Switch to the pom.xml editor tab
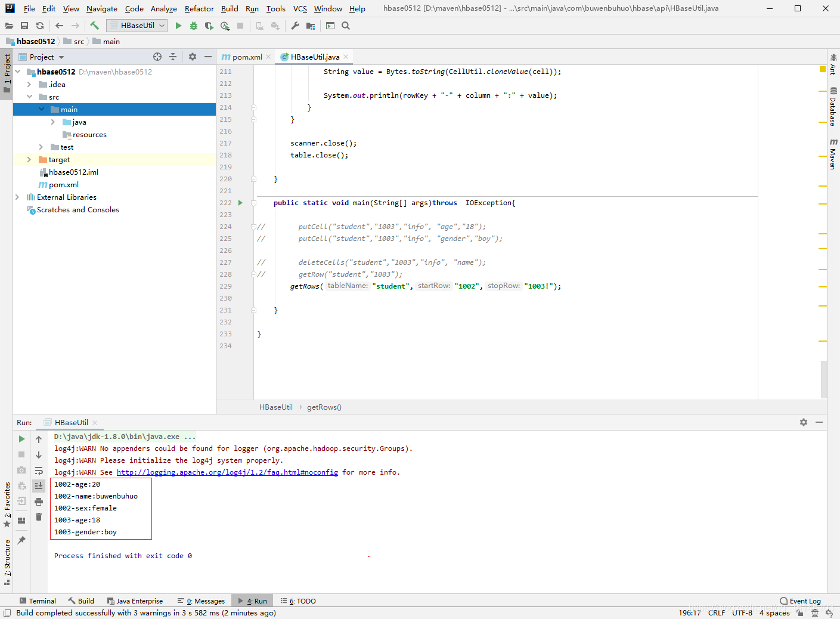The width and height of the screenshot is (840, 619). pos(246,57)
